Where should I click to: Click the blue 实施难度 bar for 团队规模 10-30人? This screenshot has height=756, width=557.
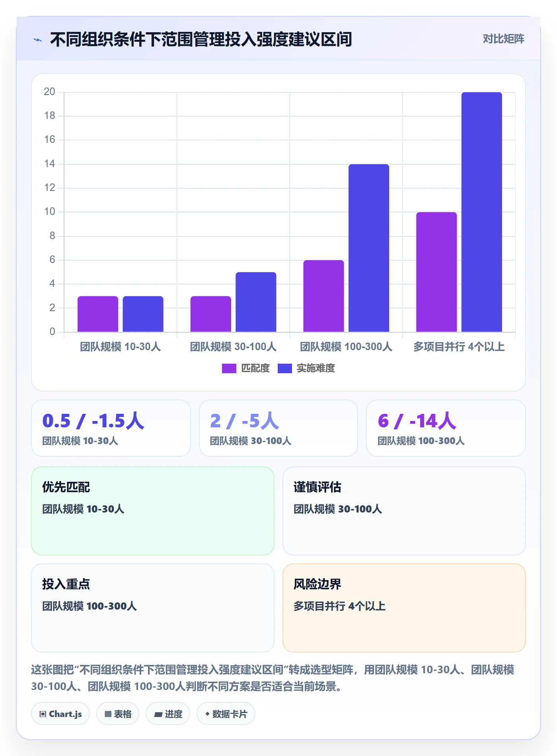(x=143, y=314)
